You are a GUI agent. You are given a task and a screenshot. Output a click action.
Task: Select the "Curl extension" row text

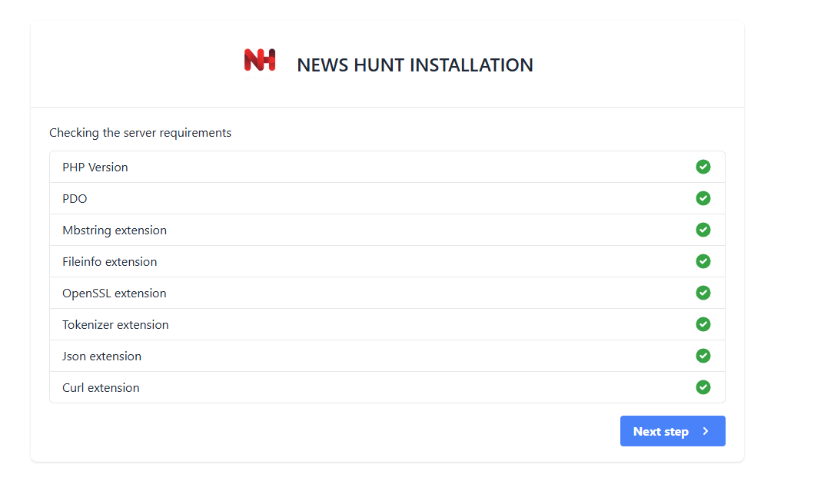pyautogui.click(x=101, y=387)
